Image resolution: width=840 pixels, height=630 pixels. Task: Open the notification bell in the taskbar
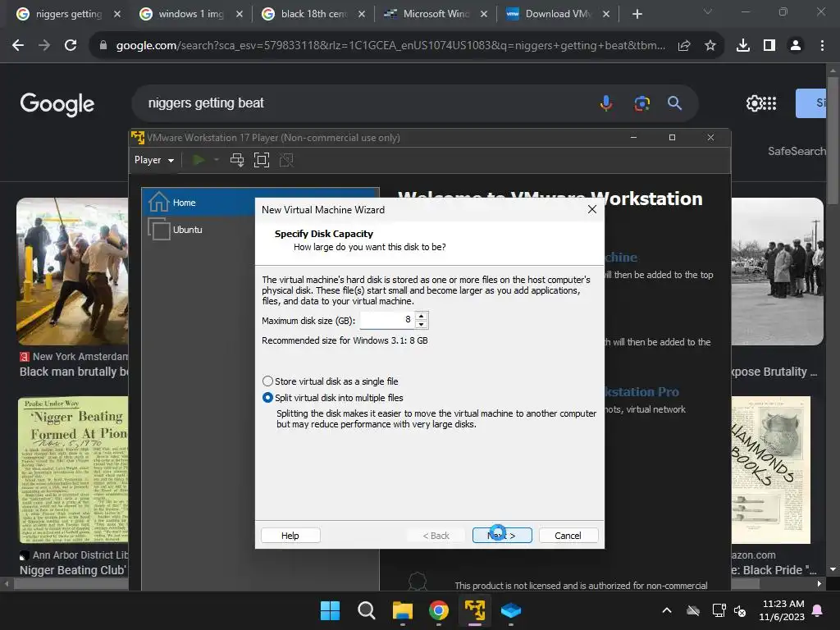818,610
